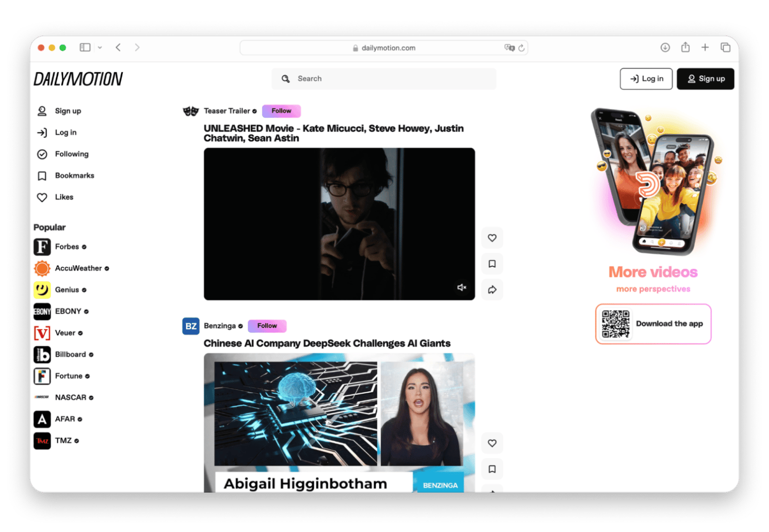Click Download the app QR banner
Viewport: 769px width, 532px height.
pyautogui.click(x=653, y=324)
